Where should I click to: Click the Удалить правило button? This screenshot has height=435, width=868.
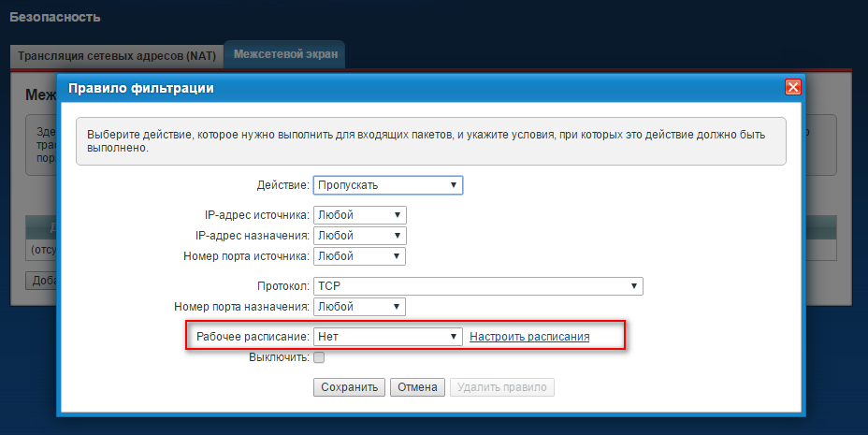(501, 387)
